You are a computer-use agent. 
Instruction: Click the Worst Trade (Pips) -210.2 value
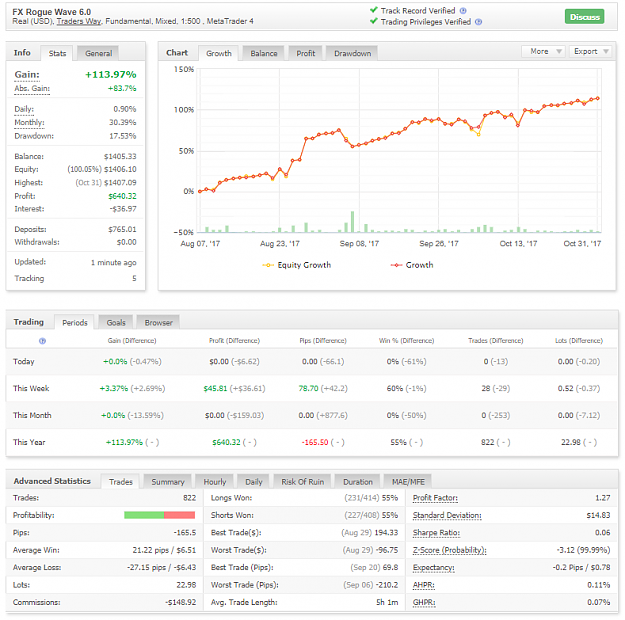(x=387, y=585)
